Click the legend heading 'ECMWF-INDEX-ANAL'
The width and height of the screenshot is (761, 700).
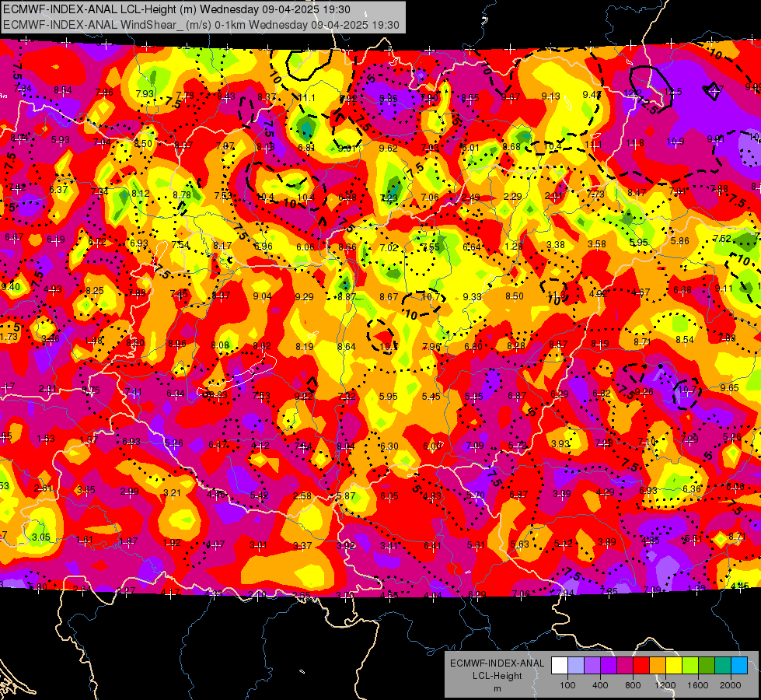497,663
